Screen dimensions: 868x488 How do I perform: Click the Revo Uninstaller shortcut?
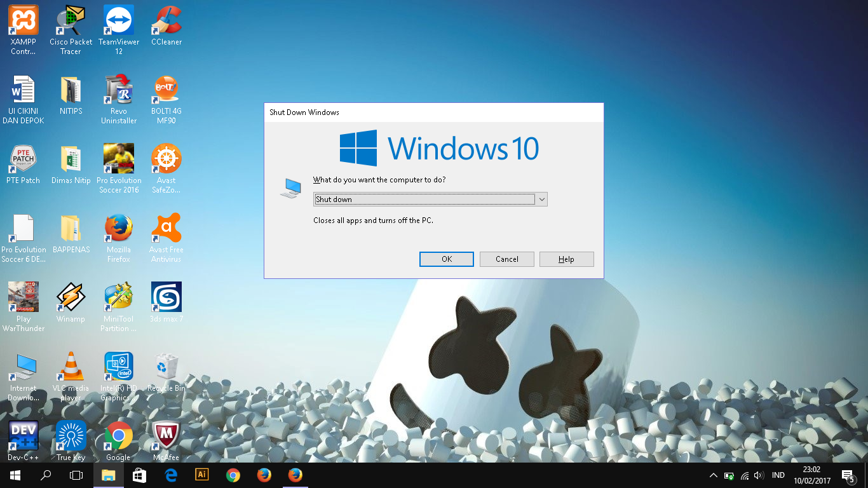[119, 100]
